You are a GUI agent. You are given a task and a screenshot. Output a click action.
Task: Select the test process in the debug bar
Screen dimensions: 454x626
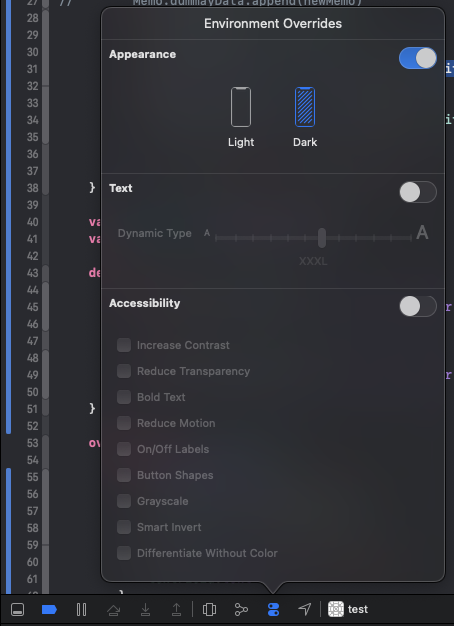[348, 609]
